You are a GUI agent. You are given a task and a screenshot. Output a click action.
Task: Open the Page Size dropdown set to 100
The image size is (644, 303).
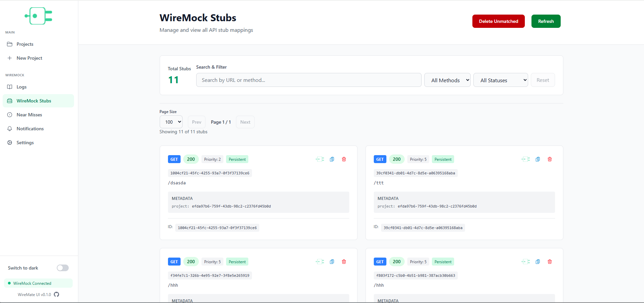point(171,122)
